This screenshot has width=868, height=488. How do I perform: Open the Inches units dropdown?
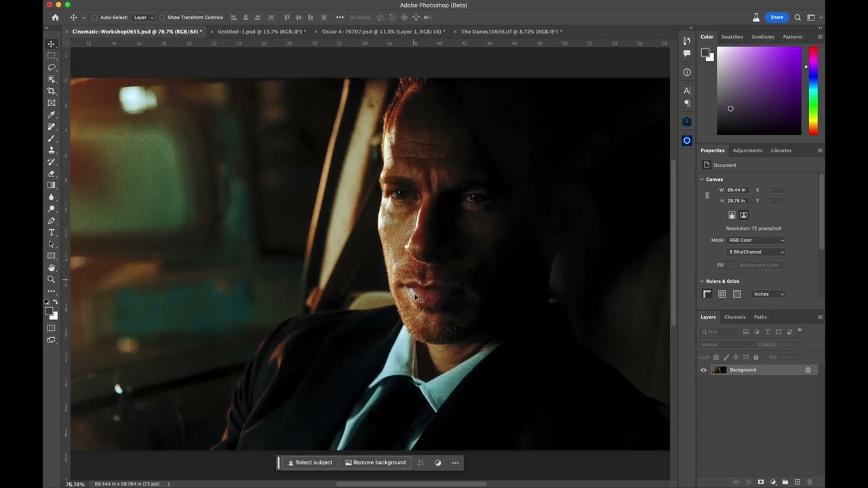tap(768, 294)
